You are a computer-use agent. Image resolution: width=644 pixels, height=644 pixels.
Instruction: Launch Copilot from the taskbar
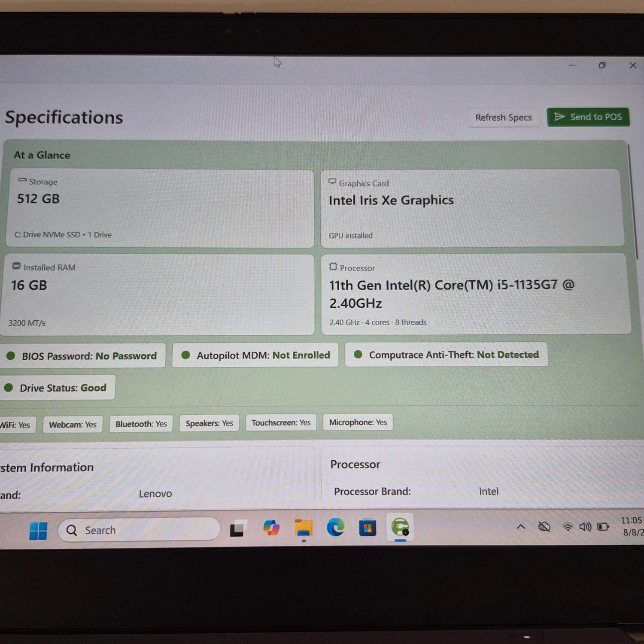pos(271,528)
